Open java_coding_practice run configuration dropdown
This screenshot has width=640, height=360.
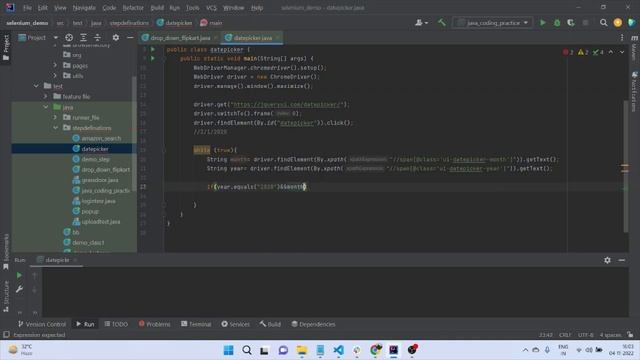[493, 23]
